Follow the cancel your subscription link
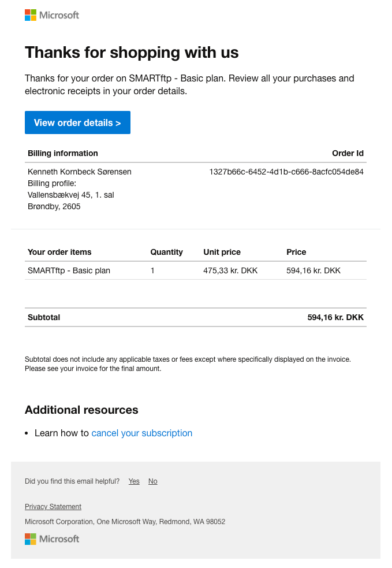The width and height of the screenshot is (392, 568). click(x=141, y=433)
